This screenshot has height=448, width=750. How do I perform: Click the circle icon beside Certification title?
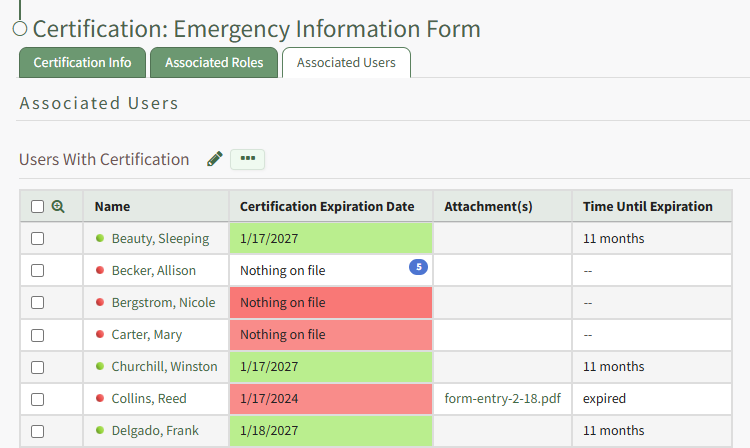tap(19, 29)
